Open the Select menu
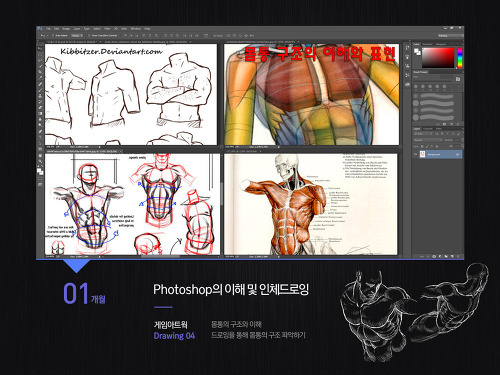Screen dimensions: 500x375 97,29
